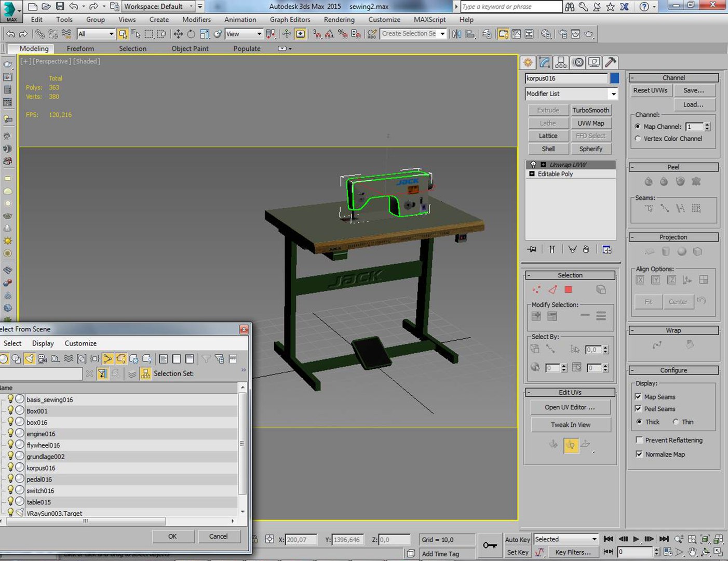Open the Modifiers menu

pos(196,20)
